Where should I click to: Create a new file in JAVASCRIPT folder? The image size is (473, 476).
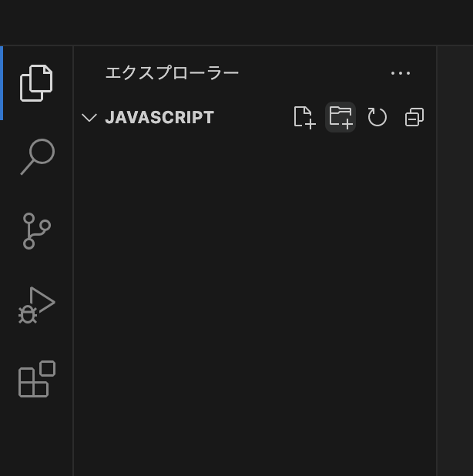point(304,117)
